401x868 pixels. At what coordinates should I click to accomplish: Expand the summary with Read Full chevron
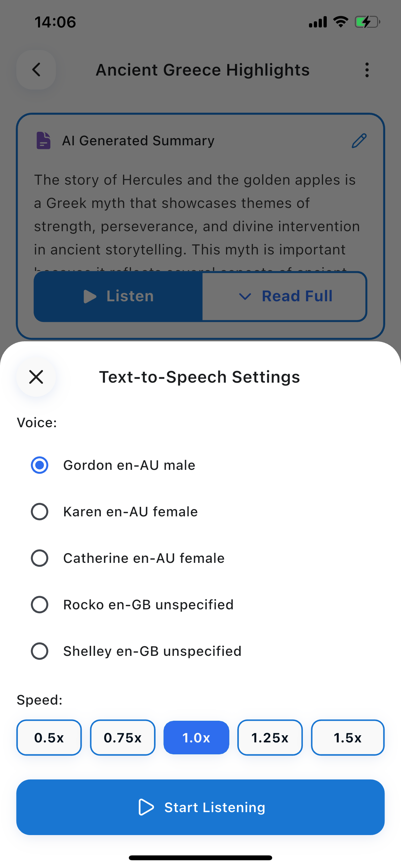click(x=245, y=296)
